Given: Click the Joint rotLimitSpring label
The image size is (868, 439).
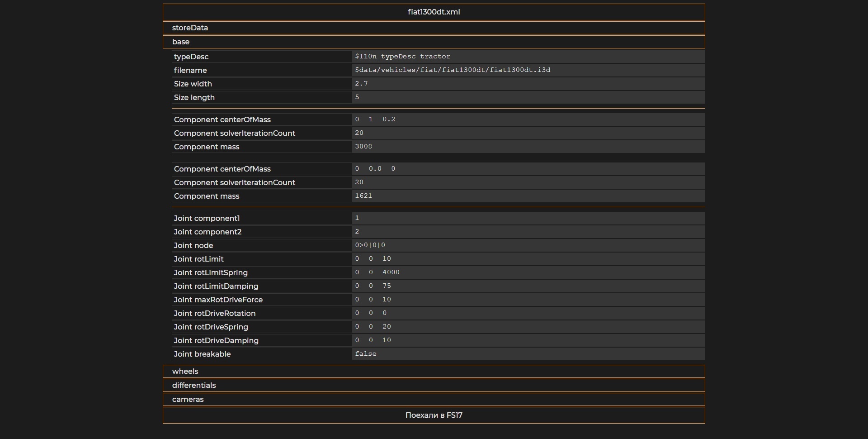Looking at the screenshot, I should (x=211, y=272).
